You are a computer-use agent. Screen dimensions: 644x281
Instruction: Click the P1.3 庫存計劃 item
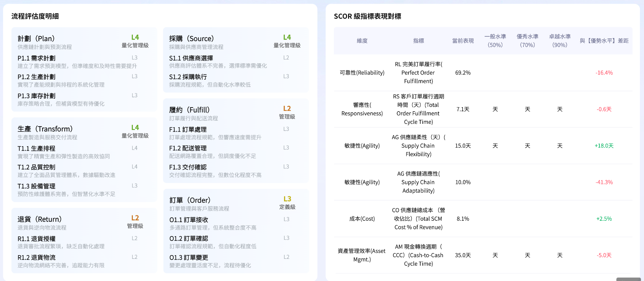[83, 99]
